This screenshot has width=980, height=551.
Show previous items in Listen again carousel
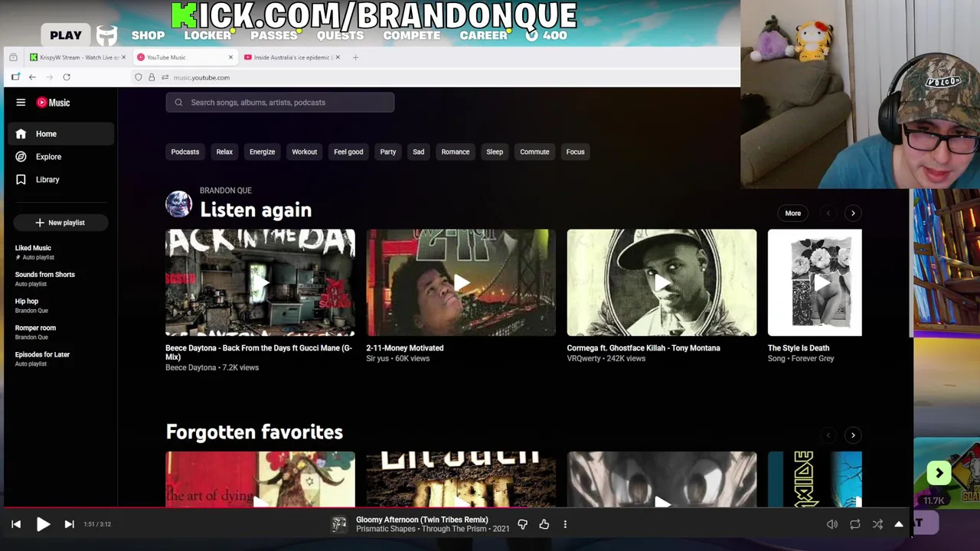point(828,214)
